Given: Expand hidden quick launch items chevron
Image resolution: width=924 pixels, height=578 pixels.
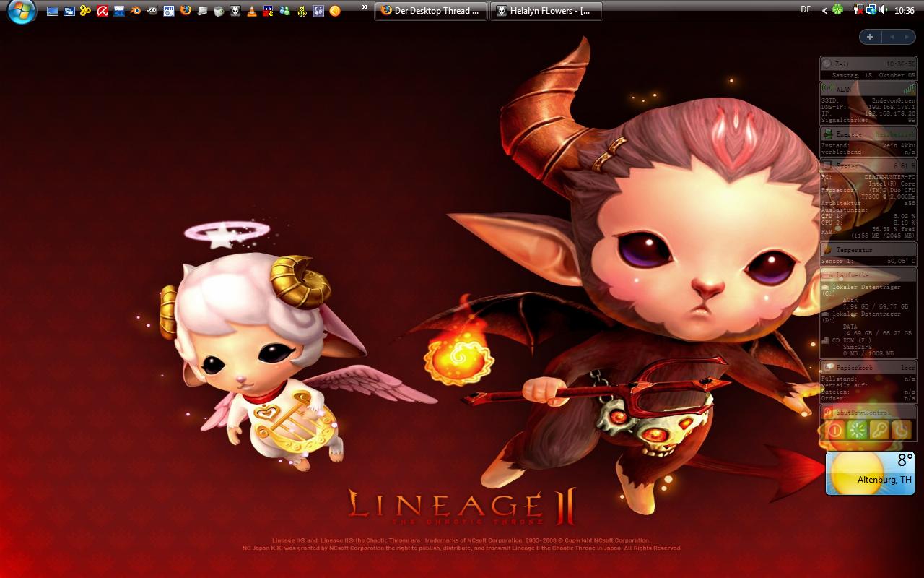Looking at the screenshot, I should 365,7.
